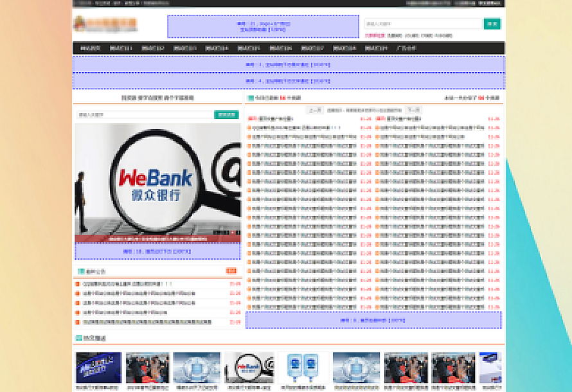Focus the search field above the WeBank banner
572x392 pixels.
[144, 114]
